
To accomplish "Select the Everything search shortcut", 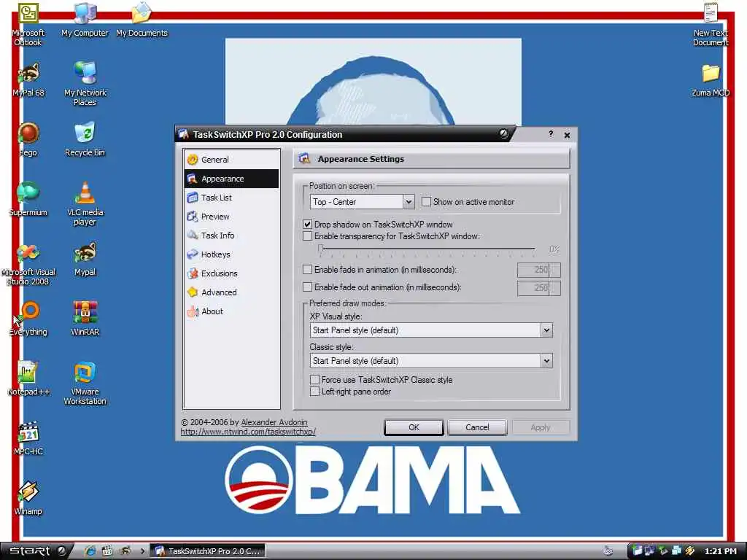I will [28, 319].
